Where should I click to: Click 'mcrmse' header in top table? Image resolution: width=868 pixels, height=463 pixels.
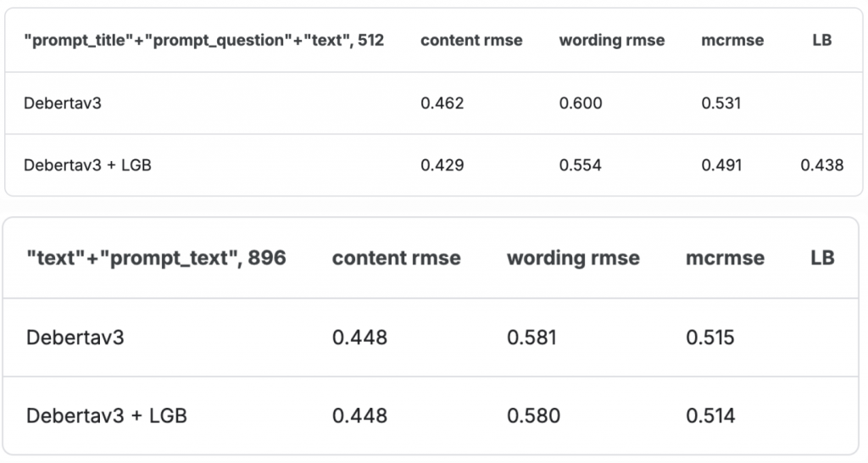(732, 40)
